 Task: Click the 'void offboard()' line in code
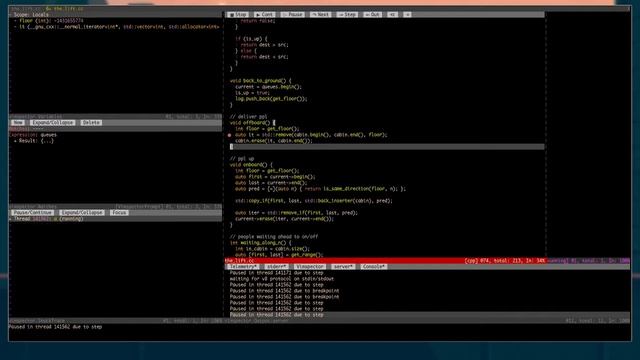252,122
